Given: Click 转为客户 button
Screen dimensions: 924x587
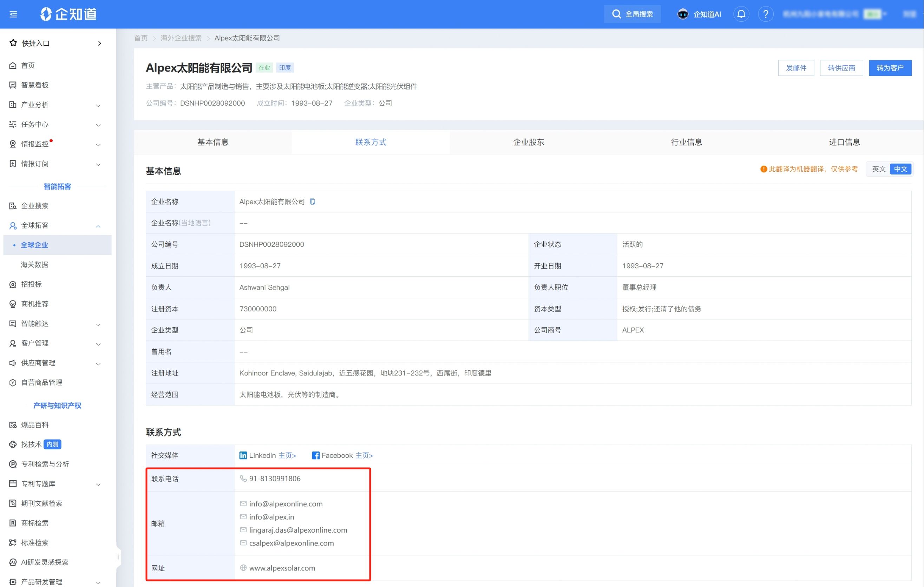Looking at the screenshot, I should point(890,68).
